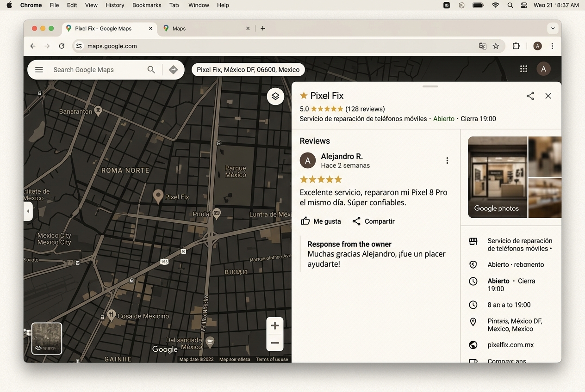Open the Google apps grid

[x=523, y=69]
